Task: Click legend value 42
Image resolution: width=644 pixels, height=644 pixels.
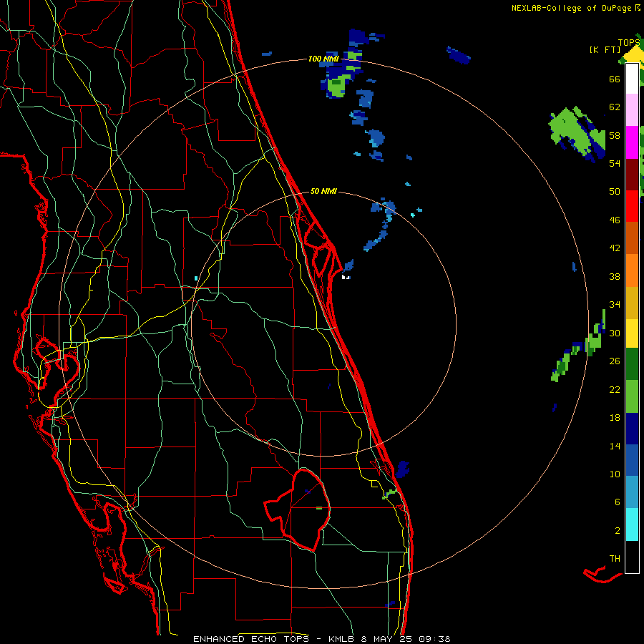Action: [615, 248]
